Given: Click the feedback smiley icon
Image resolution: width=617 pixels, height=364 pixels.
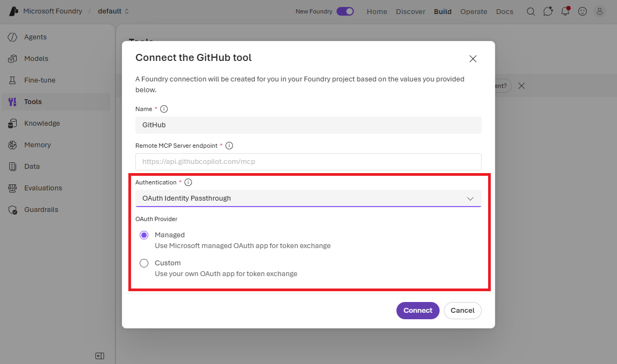Looking at the screenshot, I should coord(582,11).
